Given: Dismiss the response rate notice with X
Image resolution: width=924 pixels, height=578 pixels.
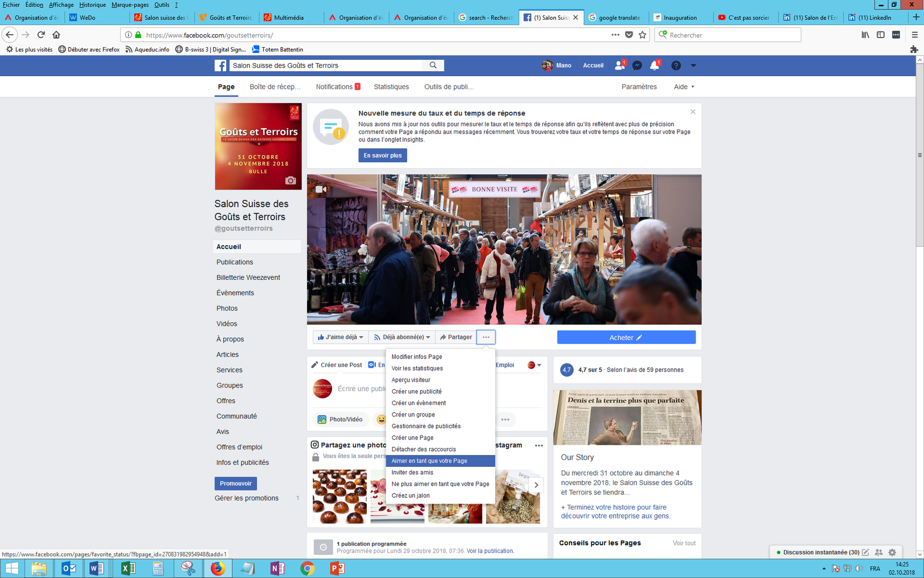Looking at the screenshot, I should (692, 112).
